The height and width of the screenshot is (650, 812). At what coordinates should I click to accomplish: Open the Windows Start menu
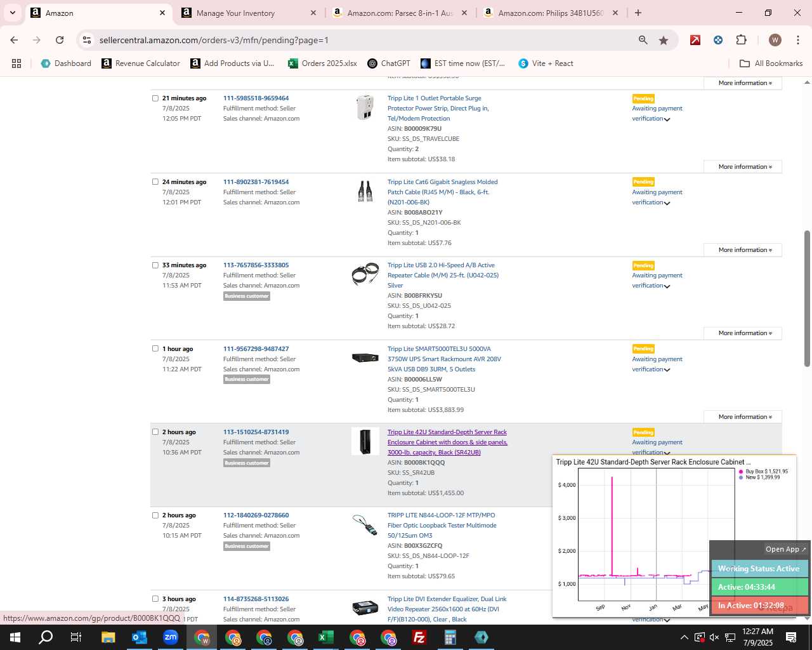[15, 637]
